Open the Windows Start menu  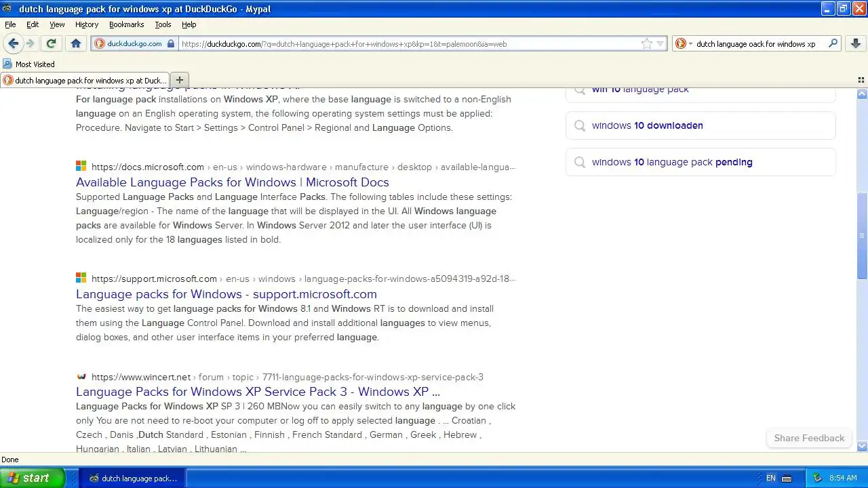pos(32,478)
